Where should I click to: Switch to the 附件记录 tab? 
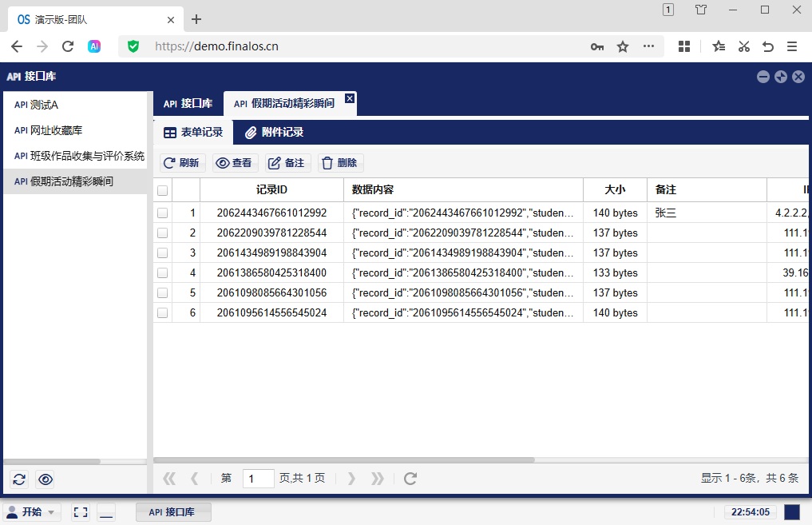274,132
